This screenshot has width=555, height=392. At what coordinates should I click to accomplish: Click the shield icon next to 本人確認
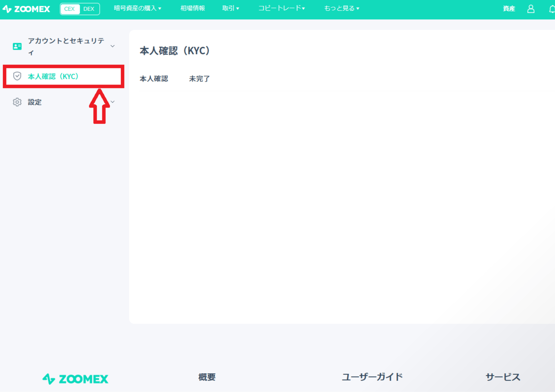point(17,76)
